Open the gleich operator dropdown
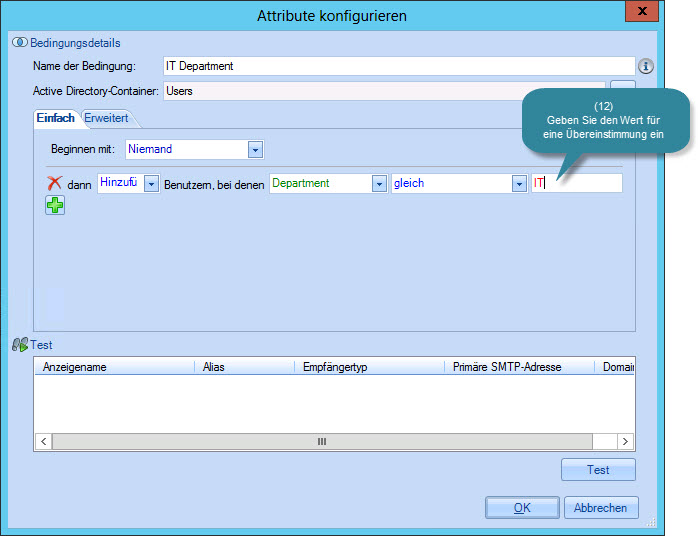Screen dimensions: 698x536 pyautogui.click(x=519, y=183)
